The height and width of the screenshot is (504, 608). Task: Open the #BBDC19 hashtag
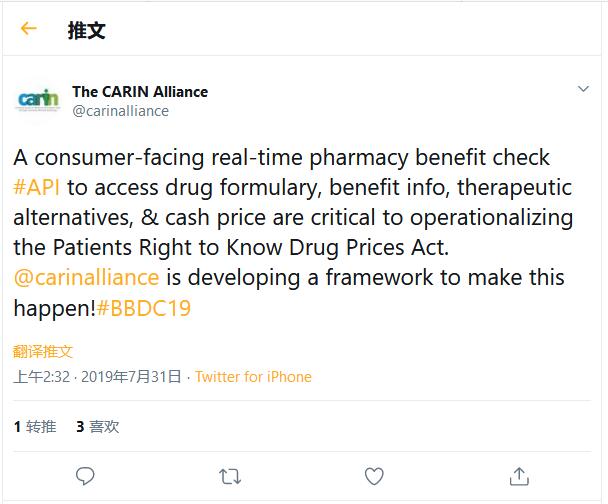tap(144, 307)
